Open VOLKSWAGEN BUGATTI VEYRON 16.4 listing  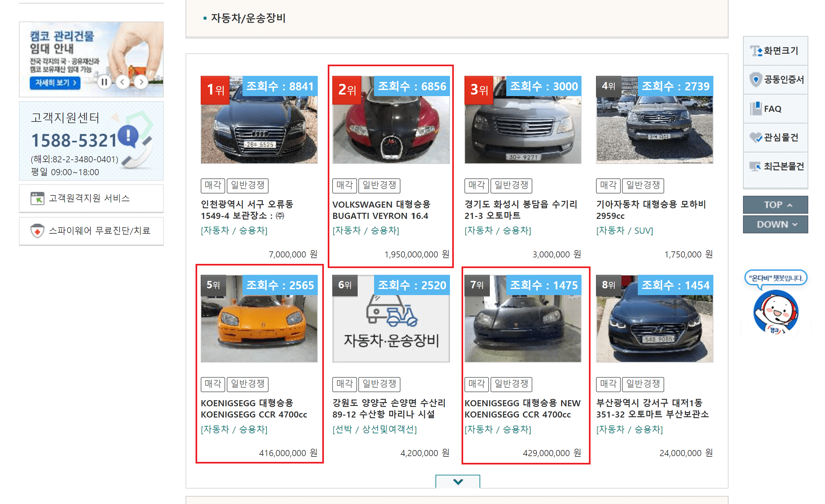[x=381, y=210]
